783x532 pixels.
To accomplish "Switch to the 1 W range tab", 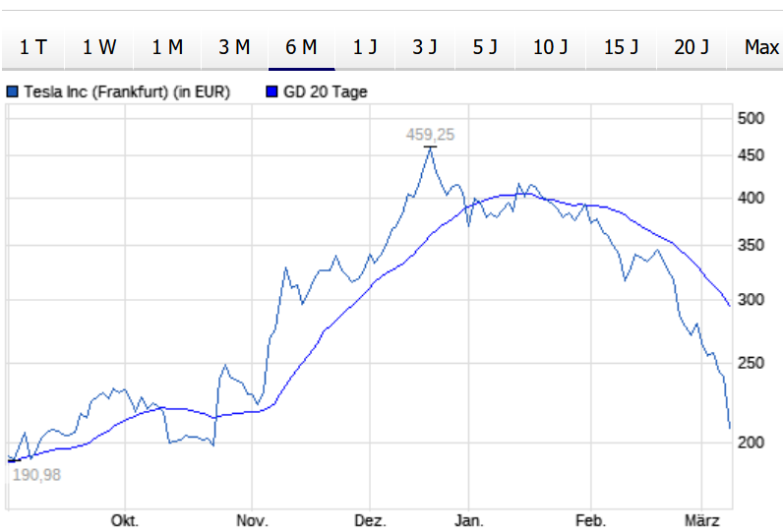I will pyautogui.click(x=99, y=48).
